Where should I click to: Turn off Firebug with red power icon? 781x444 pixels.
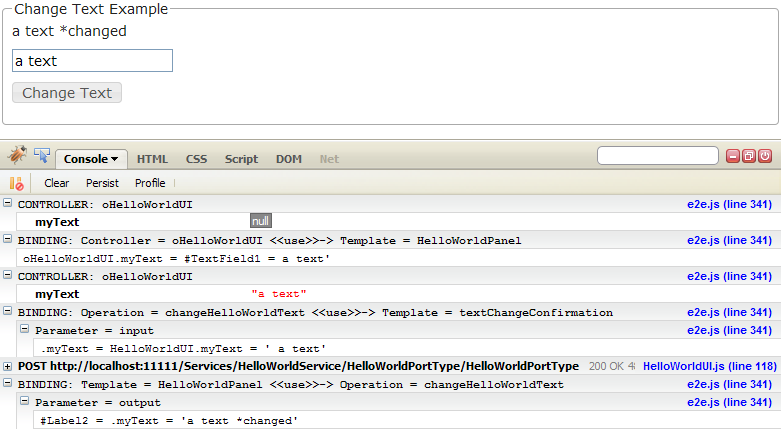coord(765,156)
